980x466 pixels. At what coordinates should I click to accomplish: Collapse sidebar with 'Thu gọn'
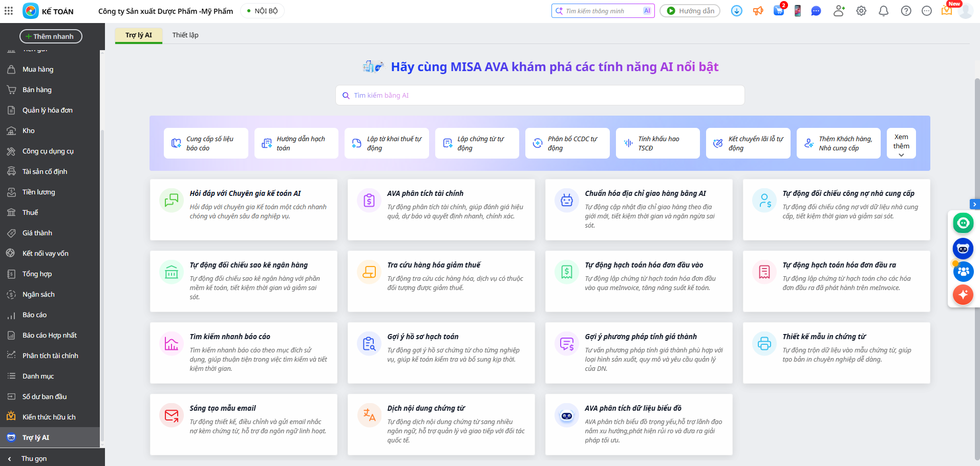(34, 458)
